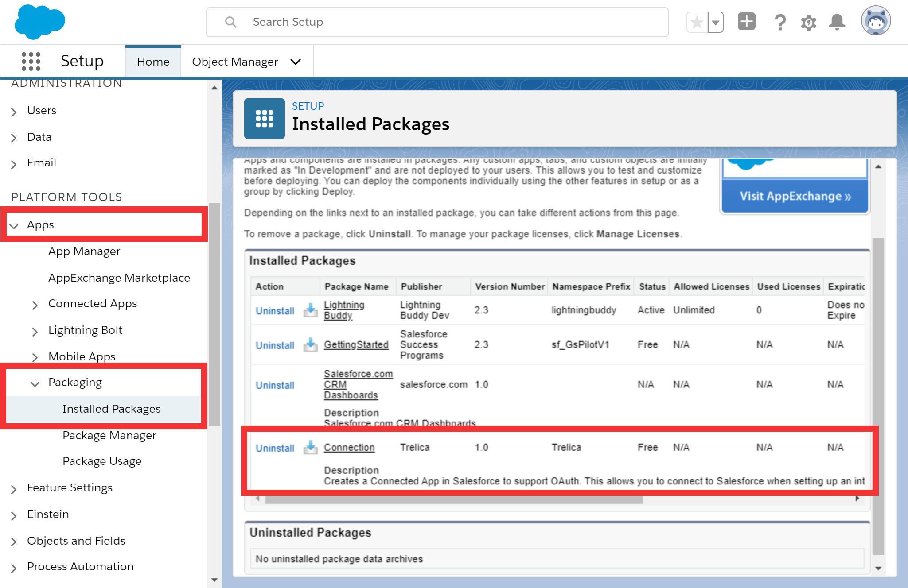Click the sf_GsPilotV1 namespace cell

[580, 344]
